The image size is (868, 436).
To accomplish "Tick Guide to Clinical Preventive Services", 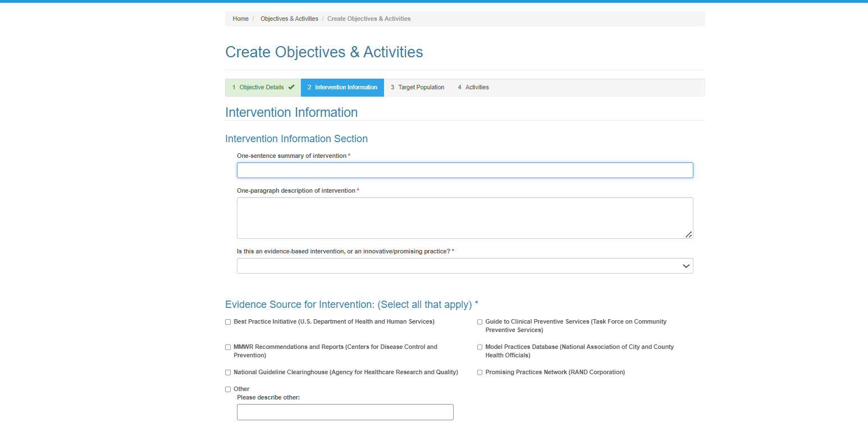I will [480, 322].
